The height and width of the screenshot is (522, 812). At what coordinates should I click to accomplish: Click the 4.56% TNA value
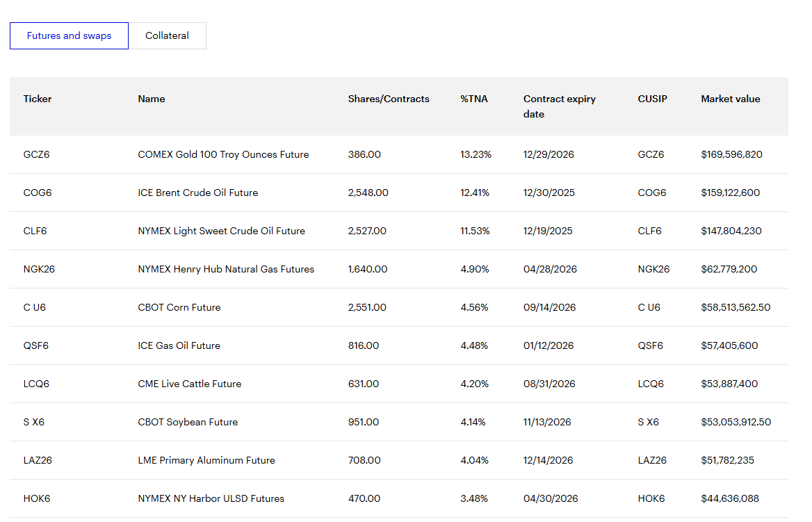click(x=474, y=308)
